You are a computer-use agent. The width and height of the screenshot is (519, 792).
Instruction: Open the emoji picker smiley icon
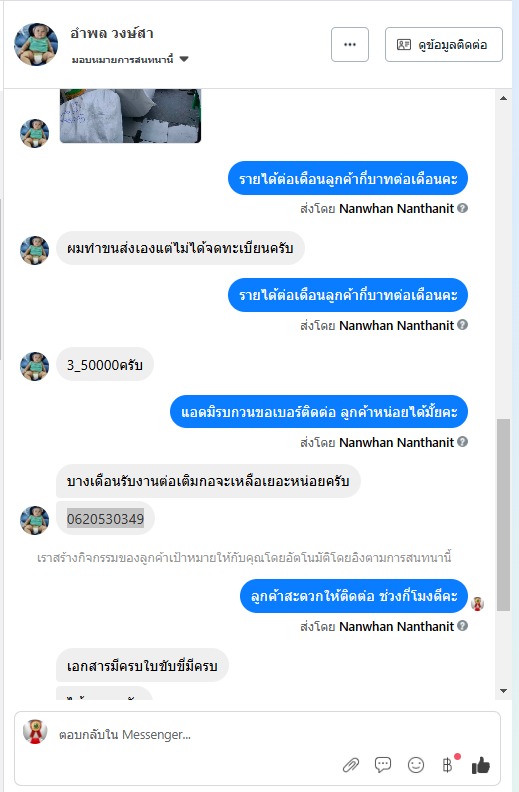(416, 765)
